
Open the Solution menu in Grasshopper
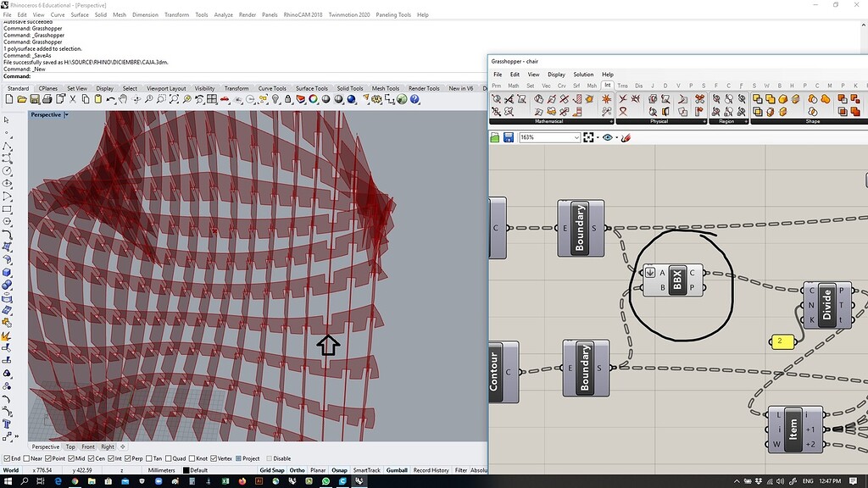click(583, 75)
